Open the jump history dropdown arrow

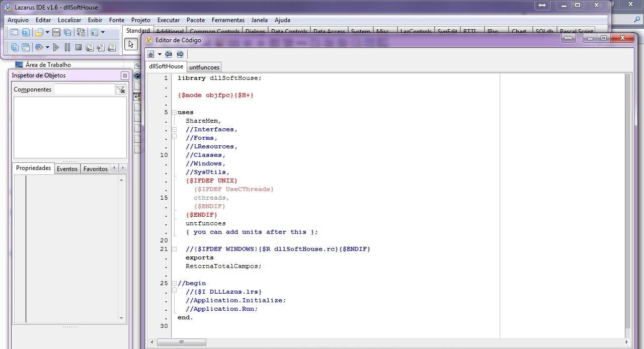pyautogui.click(x=159, y=54)
